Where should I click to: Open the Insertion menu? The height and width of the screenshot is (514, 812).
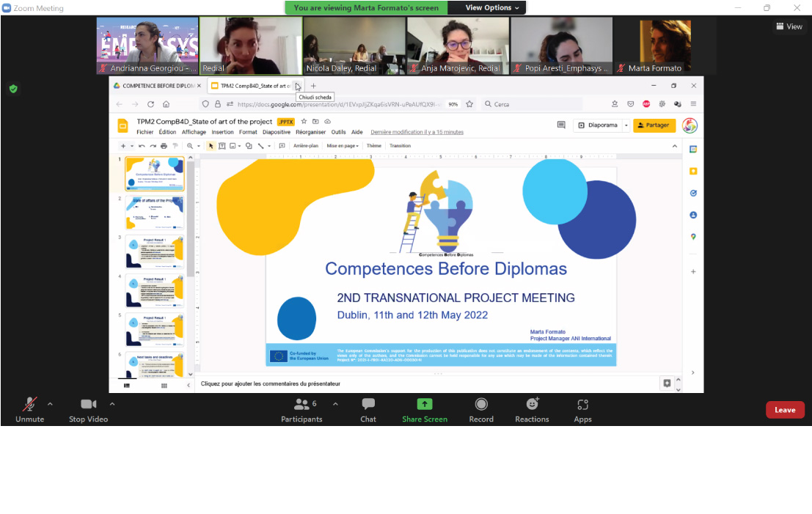click(223, 132)
